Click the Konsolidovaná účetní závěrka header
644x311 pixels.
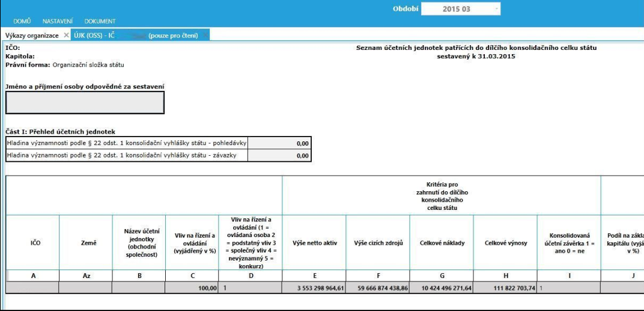569,242
